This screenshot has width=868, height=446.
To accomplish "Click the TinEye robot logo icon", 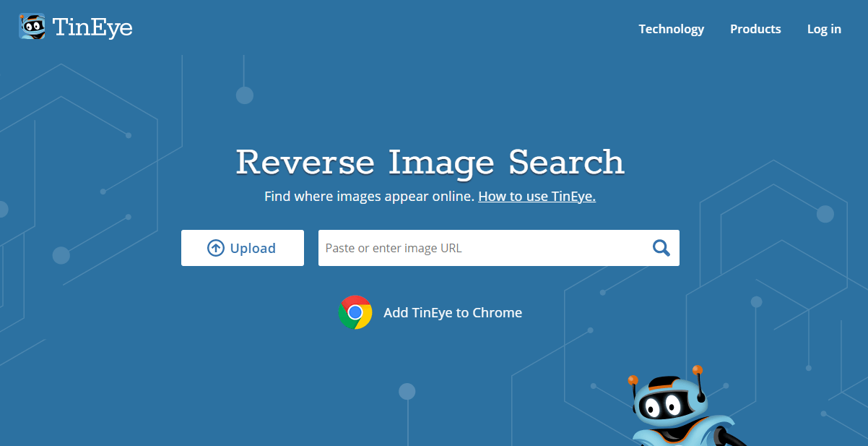I will click(32, 27).
